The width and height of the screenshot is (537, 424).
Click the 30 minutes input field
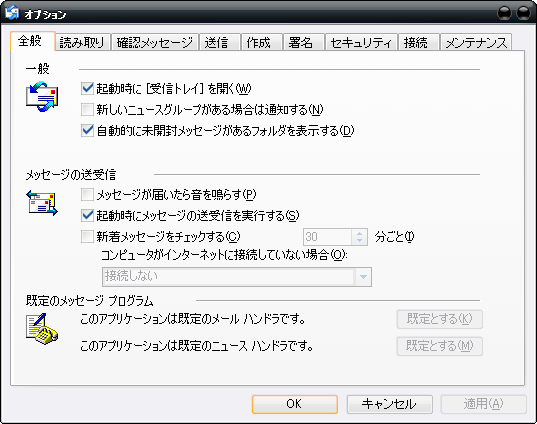coord(327,237)
